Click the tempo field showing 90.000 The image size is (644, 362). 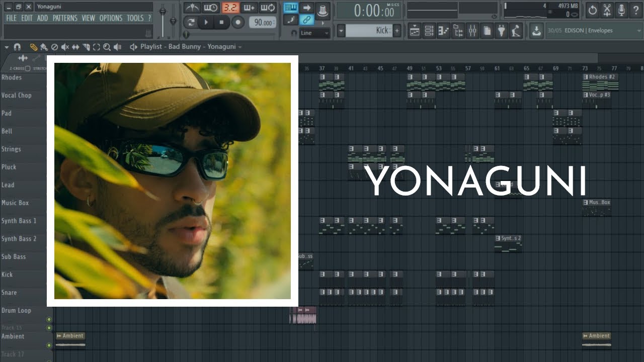[x=263, y=23]
